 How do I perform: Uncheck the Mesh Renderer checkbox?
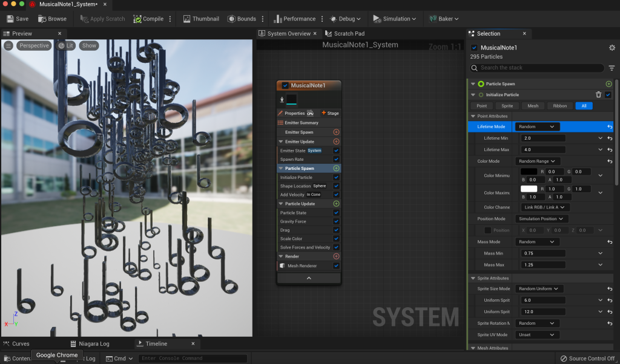(336, 265)
